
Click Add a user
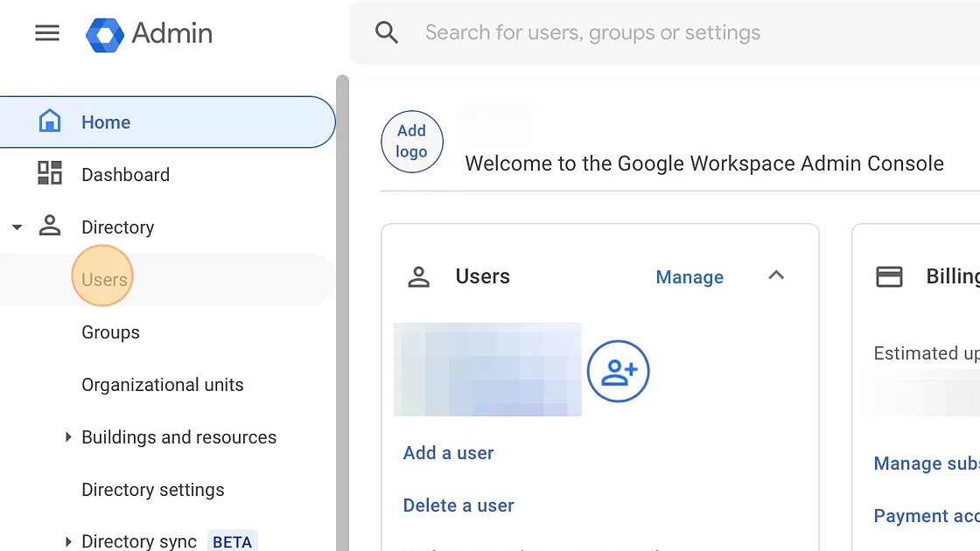(448, 452)
